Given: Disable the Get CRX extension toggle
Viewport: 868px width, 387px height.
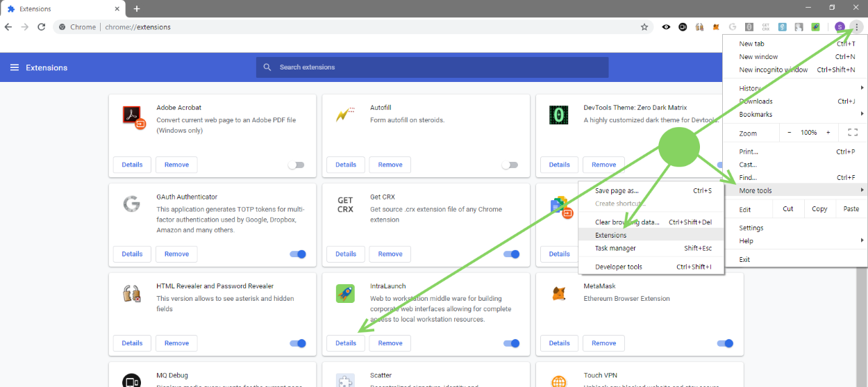Looking at the screenshot, I should (x=512, y=254).
